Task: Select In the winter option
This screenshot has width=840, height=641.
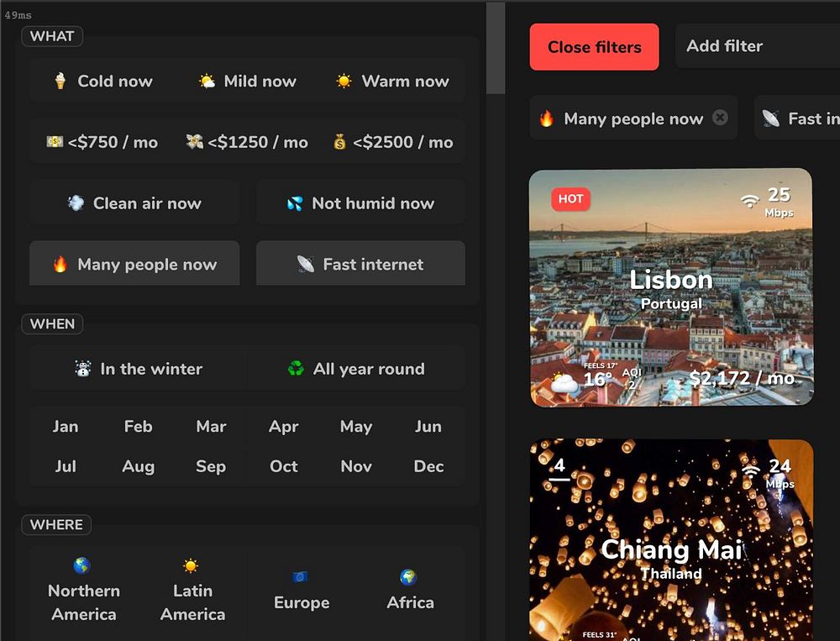Action: click(139, 369)
